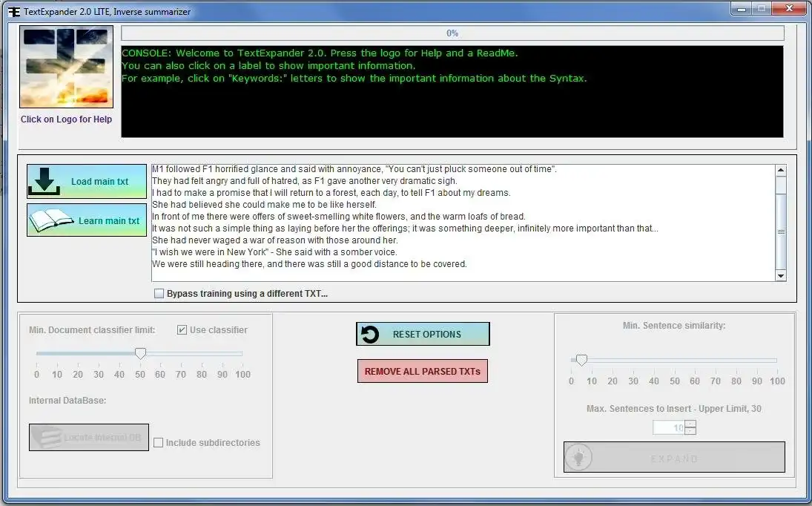
Task: Click the black console output area
Action: pyautogui.click(x=452, y=92)
